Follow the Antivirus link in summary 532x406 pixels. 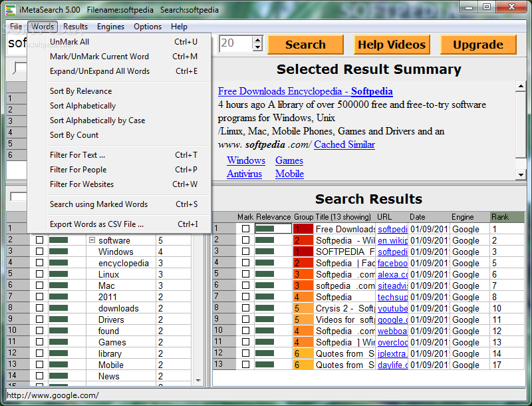(x=244, y=174)
